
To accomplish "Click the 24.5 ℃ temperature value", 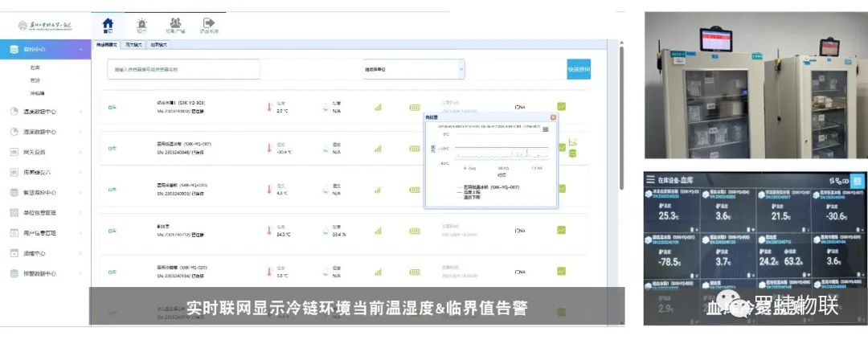I will (283, 235).
